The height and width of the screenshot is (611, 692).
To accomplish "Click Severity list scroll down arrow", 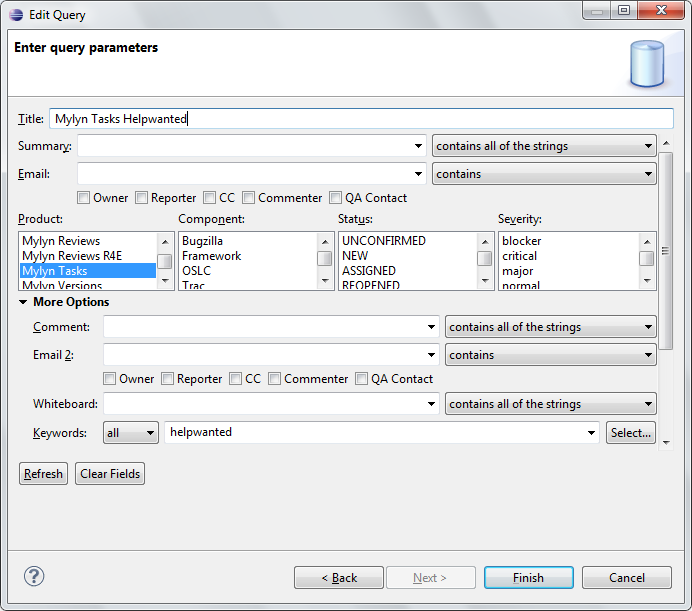I will click(647, 281).
